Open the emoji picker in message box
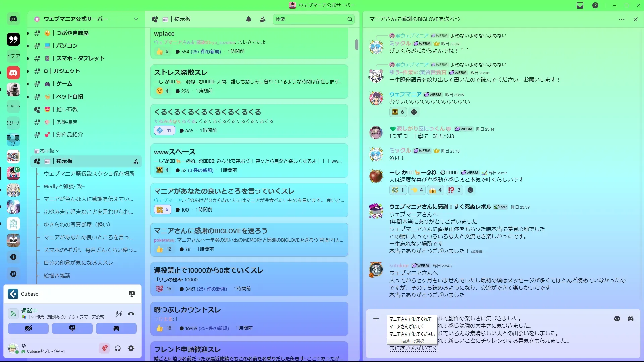This screenshot has width=644, height=362. pyautogui.click(x=617, y=319)
